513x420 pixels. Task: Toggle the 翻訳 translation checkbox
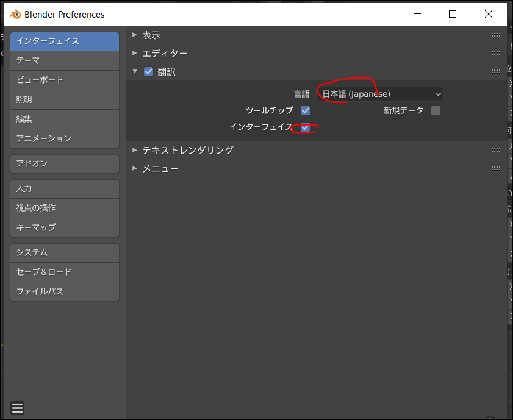pos(149,71)
